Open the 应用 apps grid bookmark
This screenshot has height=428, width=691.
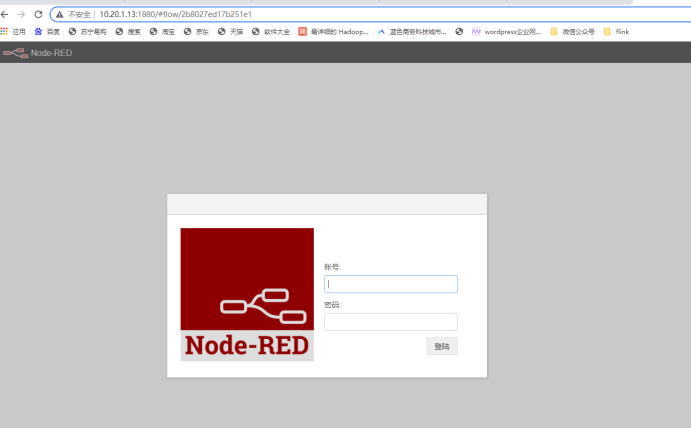click(13, 31)
